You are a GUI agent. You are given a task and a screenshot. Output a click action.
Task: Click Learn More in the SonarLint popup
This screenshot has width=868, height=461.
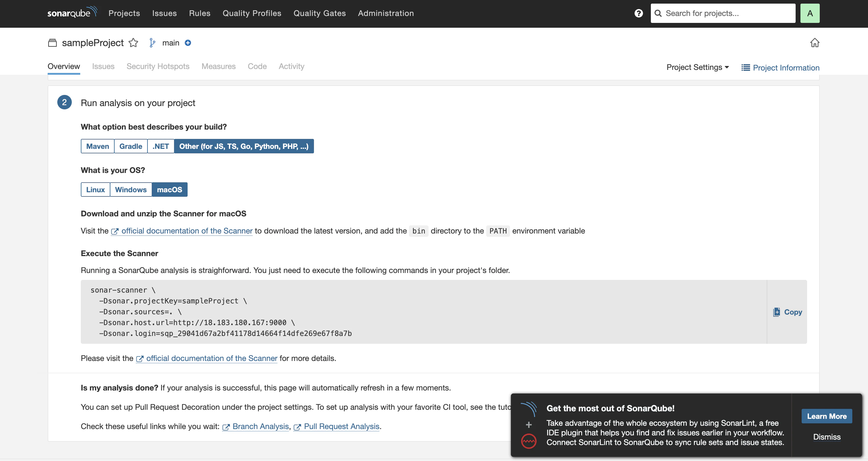click(x=827, y=416)
